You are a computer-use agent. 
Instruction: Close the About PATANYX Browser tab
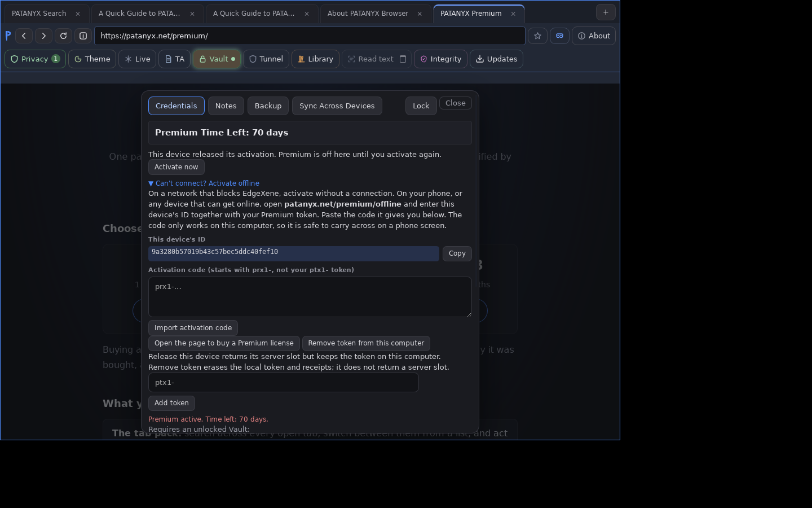click(420, 14)
